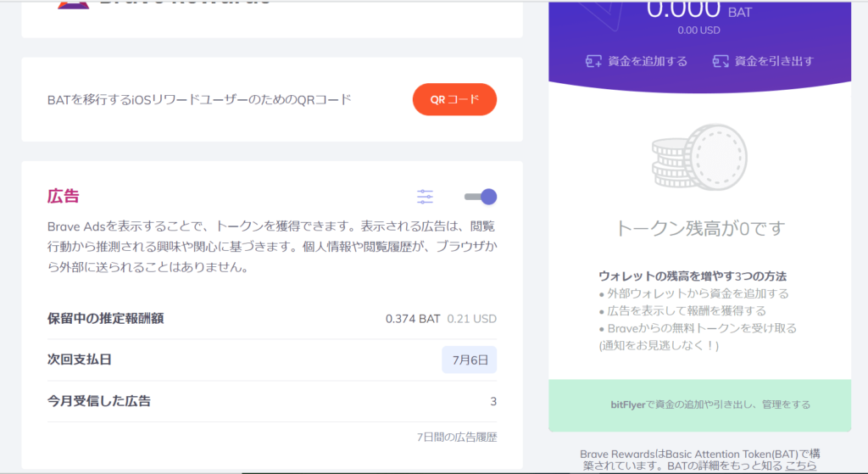Viewport: 868px width, 474px height.
Task: Click the 7月6日 next payment date badge
Action: pos(470,360)
